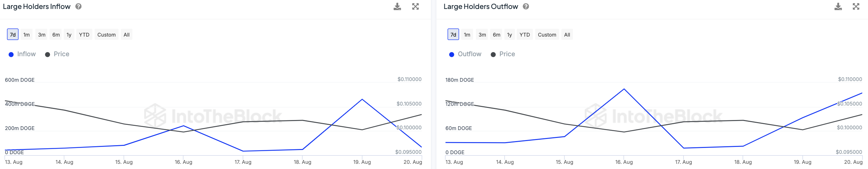
Task: Select 1m range on Inflow chart
Action: [27, 34]
